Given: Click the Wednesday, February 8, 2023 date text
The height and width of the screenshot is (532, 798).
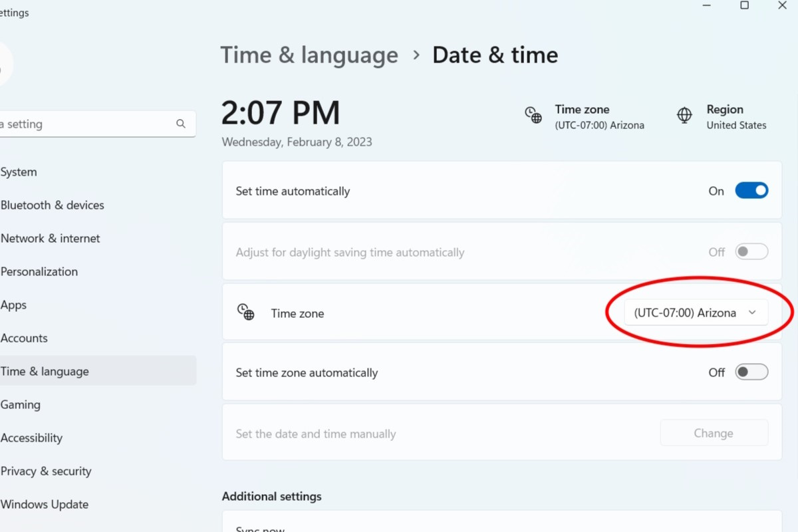Looking at the screenshot, I should pos(297,142).
